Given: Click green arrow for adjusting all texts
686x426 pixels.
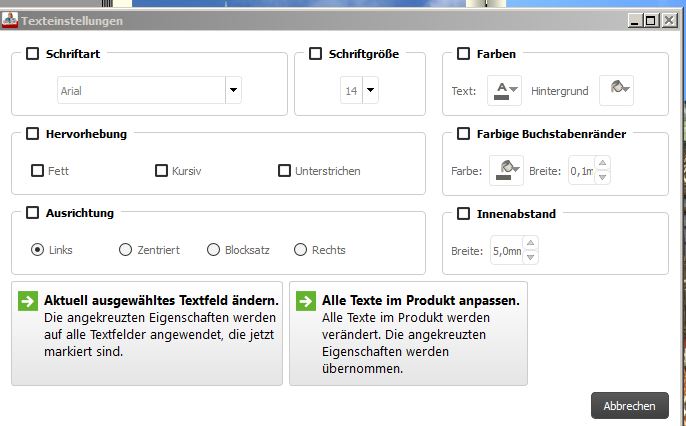Looking at the screenshot, I should (x=305, y=300).
